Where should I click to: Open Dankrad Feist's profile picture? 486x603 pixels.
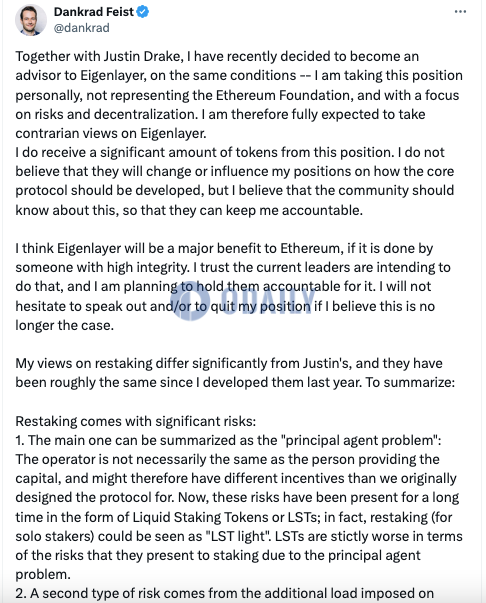pyautogui.click(x=31, y=19)
